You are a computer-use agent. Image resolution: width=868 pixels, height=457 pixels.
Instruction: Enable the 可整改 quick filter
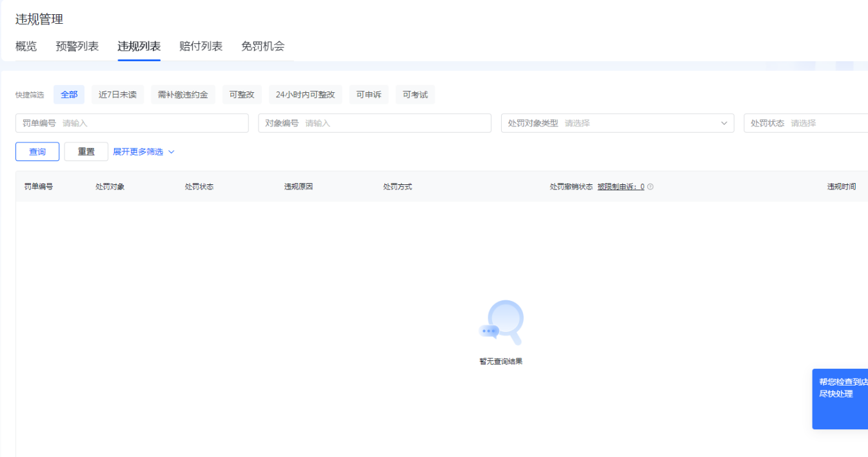point(242,95)
